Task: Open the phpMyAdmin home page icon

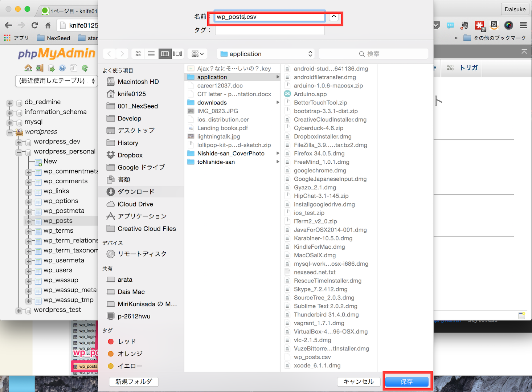Action: point(28,68)
